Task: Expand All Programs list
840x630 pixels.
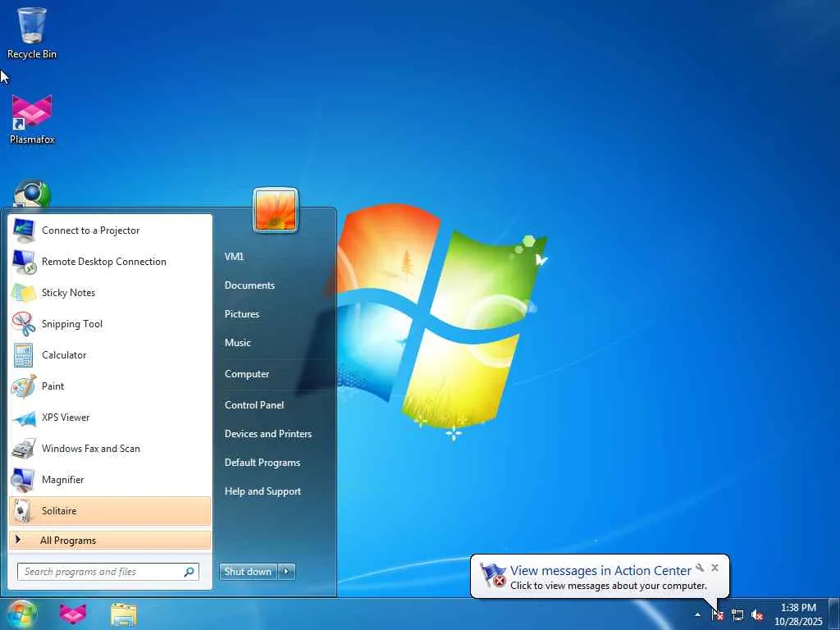Action: pyautogui.click(x=110, y=541)
